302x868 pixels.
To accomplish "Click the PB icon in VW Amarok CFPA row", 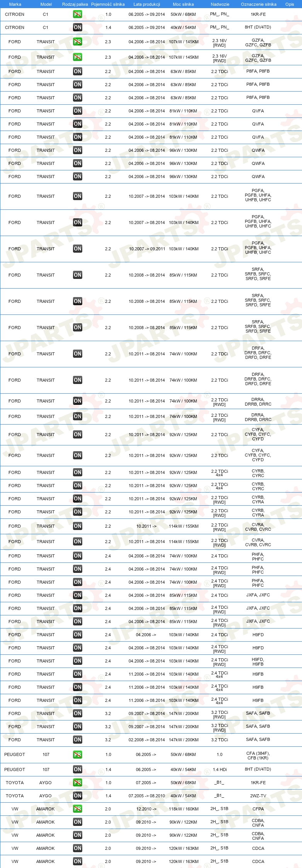I will coord(78,809).
